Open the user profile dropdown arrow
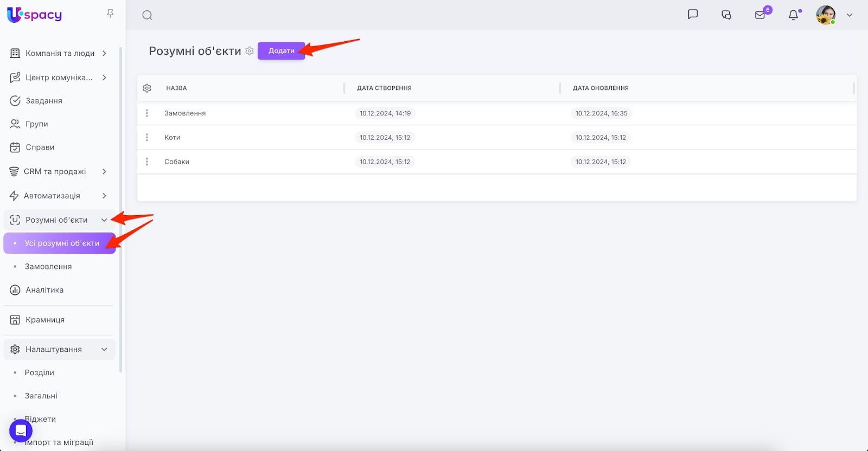Image resolution: width=868 pixels, height=451 pixels. pyautogui.click(x=850, y=15)
